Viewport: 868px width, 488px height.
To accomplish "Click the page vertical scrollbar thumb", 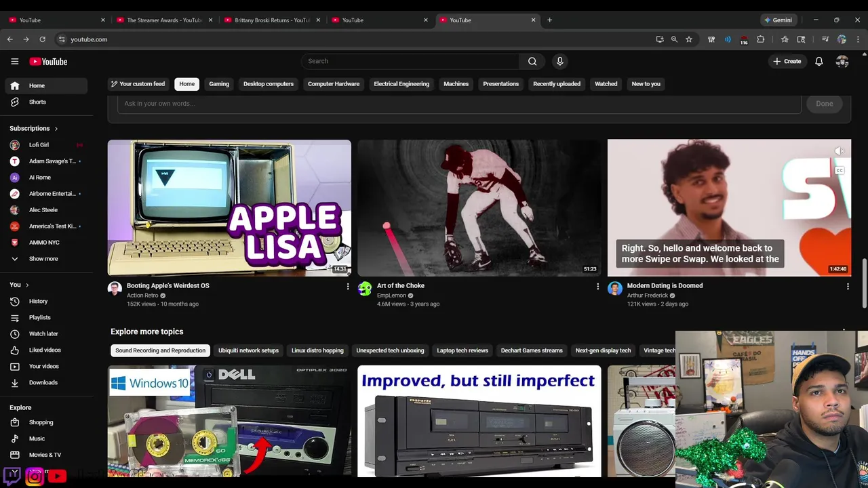I will pyautogui.click(x=863, y=283).
